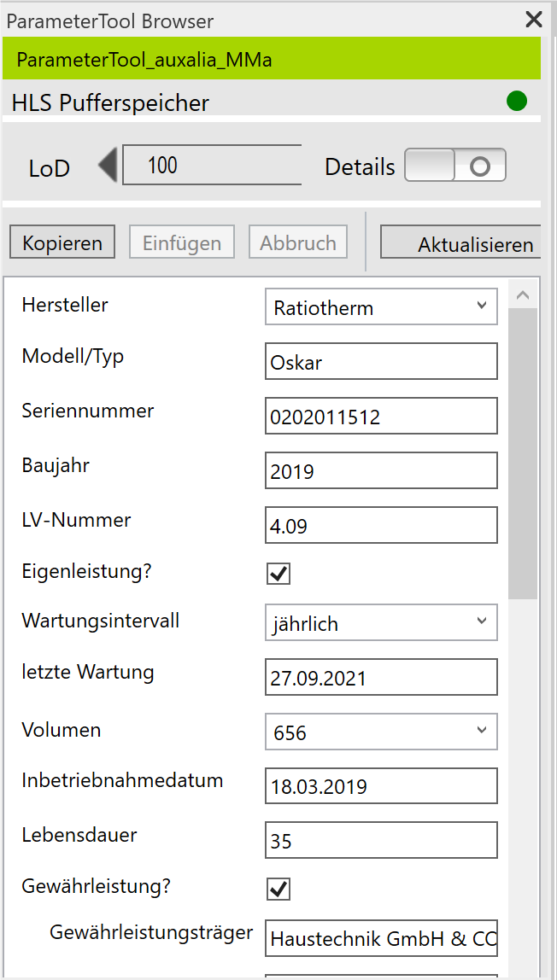
Task: Click the green status indicator dot
Action: click(x=517, y=102)
